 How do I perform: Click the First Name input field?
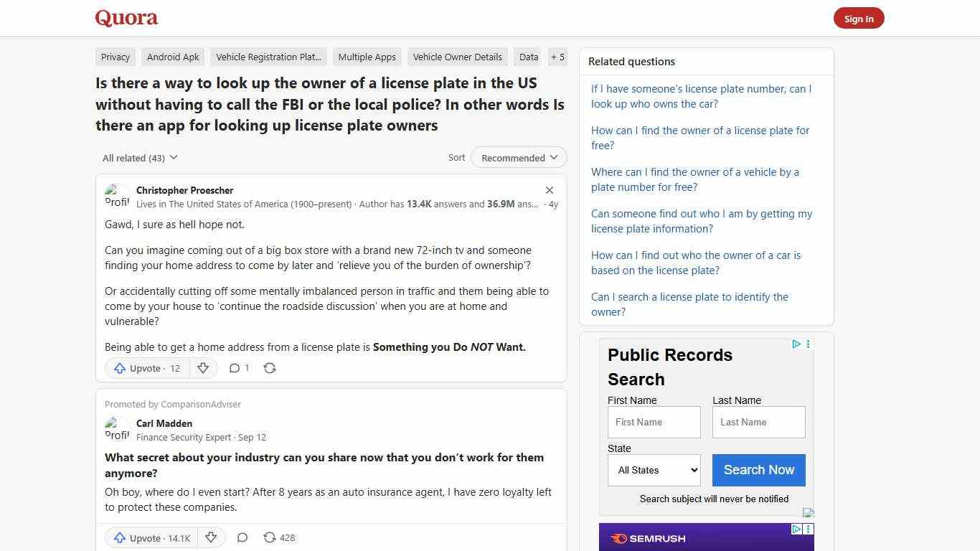click(654, 422)
